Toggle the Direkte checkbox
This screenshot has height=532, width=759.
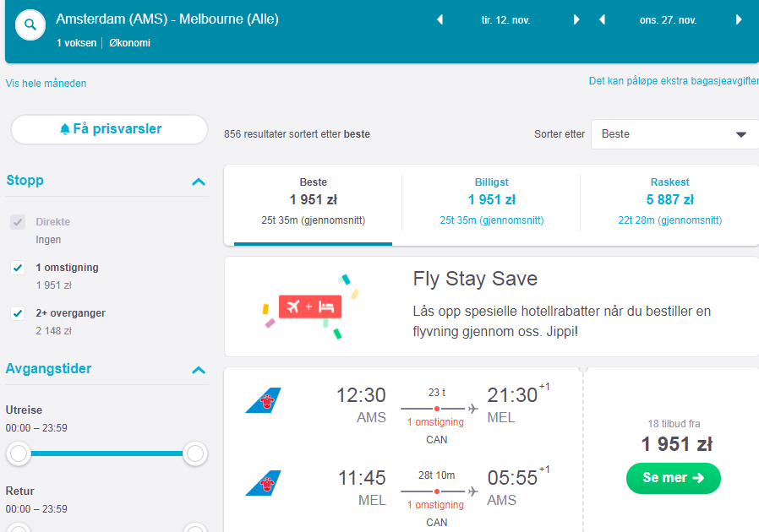click(x=18, y=222)
